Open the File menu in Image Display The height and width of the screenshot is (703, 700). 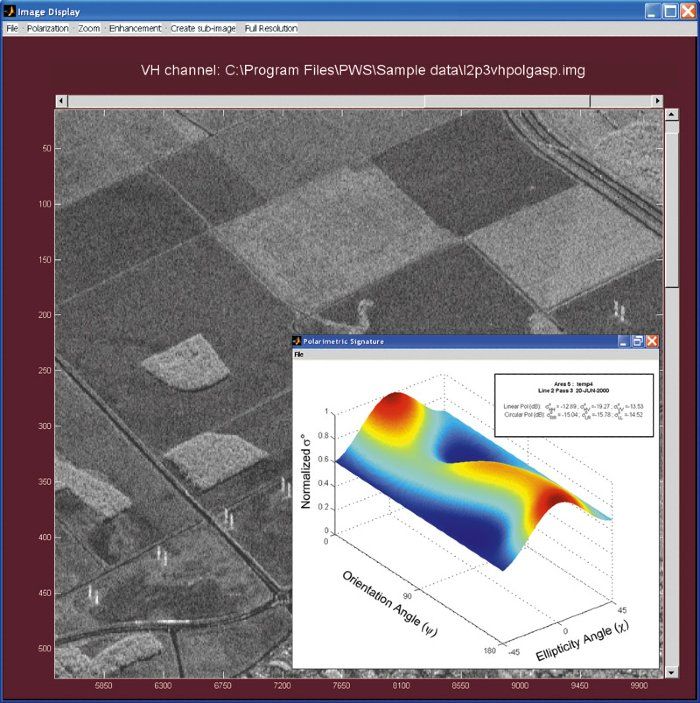(x=12, y=28)
